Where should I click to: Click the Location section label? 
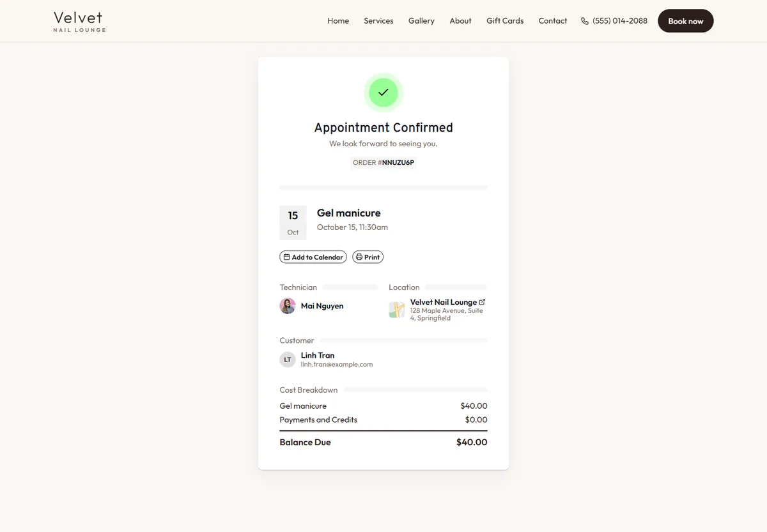404,287
